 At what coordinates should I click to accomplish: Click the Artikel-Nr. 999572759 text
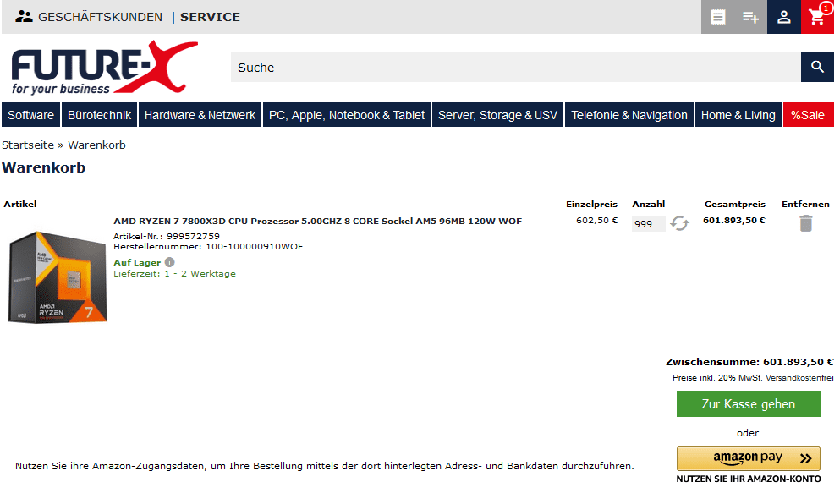pos(167,236)
